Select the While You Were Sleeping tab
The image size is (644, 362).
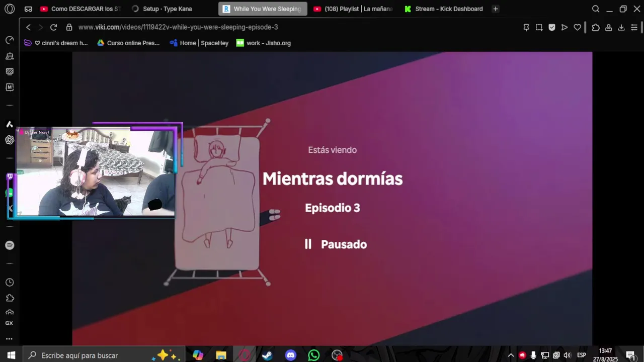pyautogui.click(x=263, y=9)
